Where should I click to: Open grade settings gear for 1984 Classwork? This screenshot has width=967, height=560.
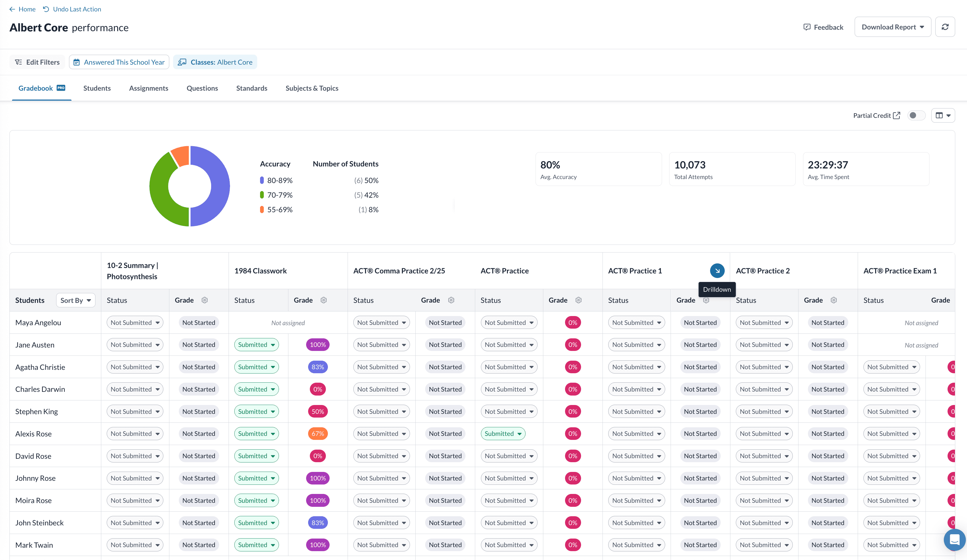[324, 300]
